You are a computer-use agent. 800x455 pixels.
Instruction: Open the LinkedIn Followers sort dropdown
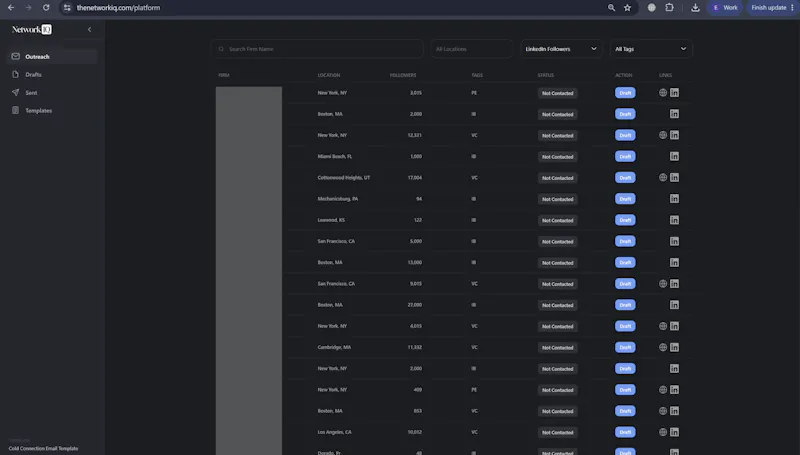[x=561, y=49]
